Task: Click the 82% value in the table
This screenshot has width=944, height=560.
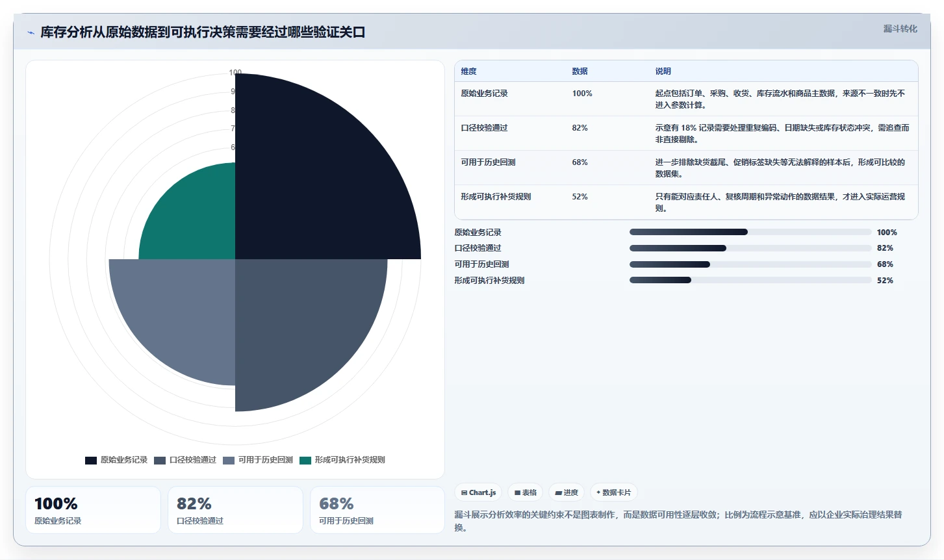Action: pos(580,128)
